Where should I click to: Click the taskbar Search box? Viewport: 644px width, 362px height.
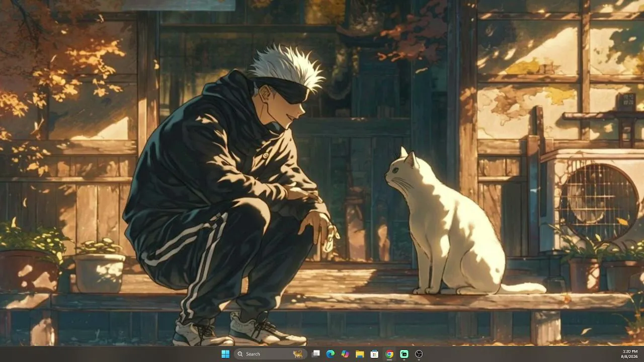[x=271, y=354]
